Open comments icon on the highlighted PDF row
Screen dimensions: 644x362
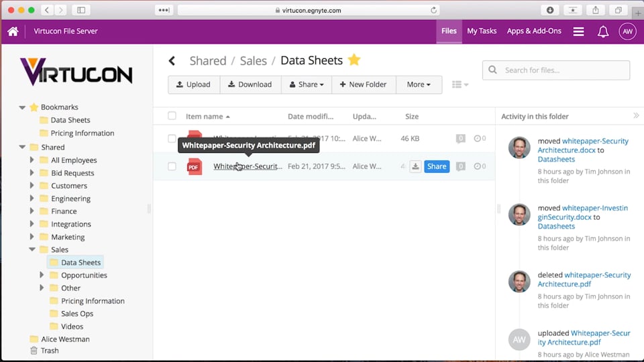(x=460, y=166)
